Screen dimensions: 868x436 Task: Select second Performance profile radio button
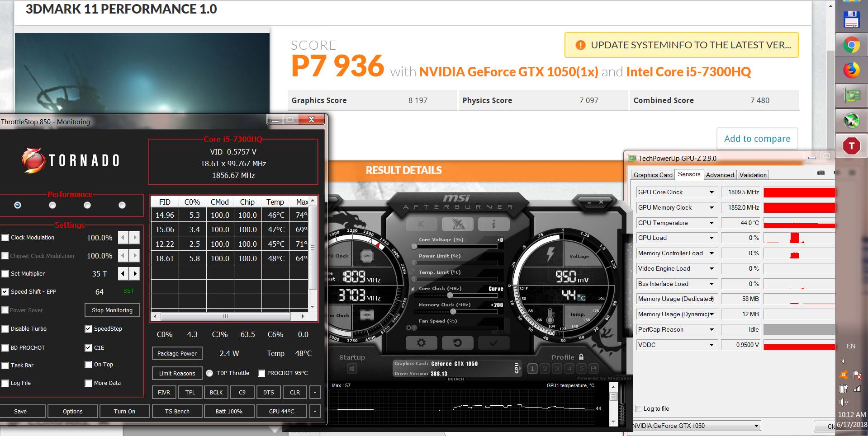pos(52,205)
